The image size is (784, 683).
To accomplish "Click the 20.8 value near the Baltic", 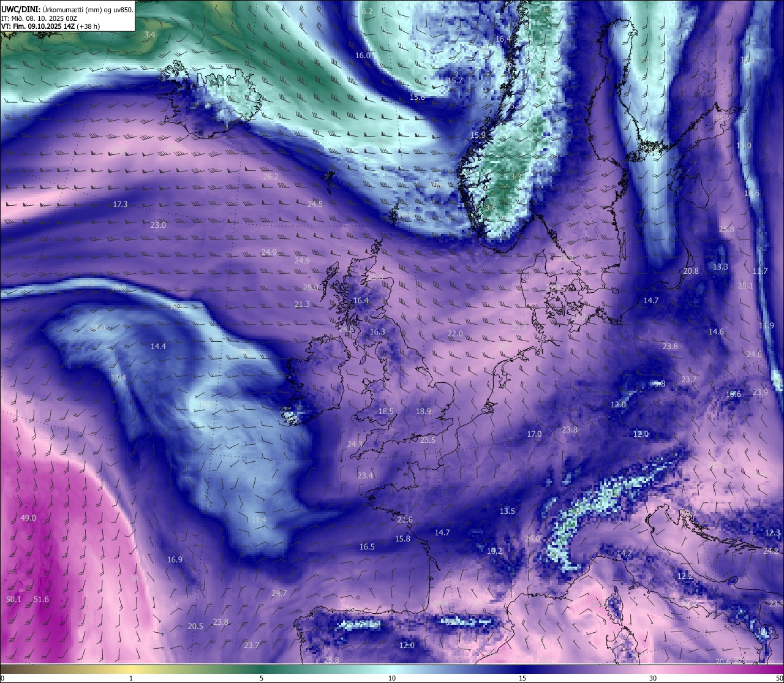I will click(x=691, y=271).
